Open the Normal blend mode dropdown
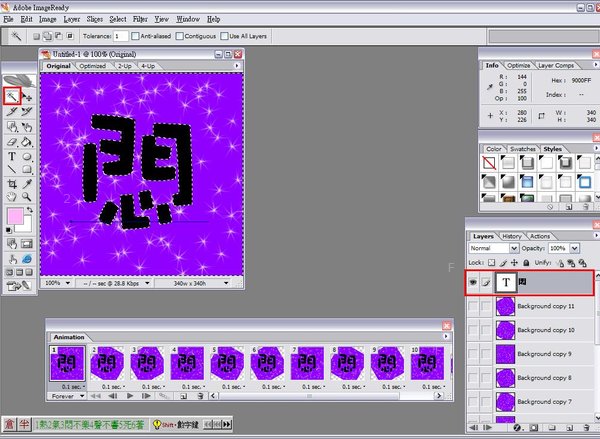 [493, 247]
